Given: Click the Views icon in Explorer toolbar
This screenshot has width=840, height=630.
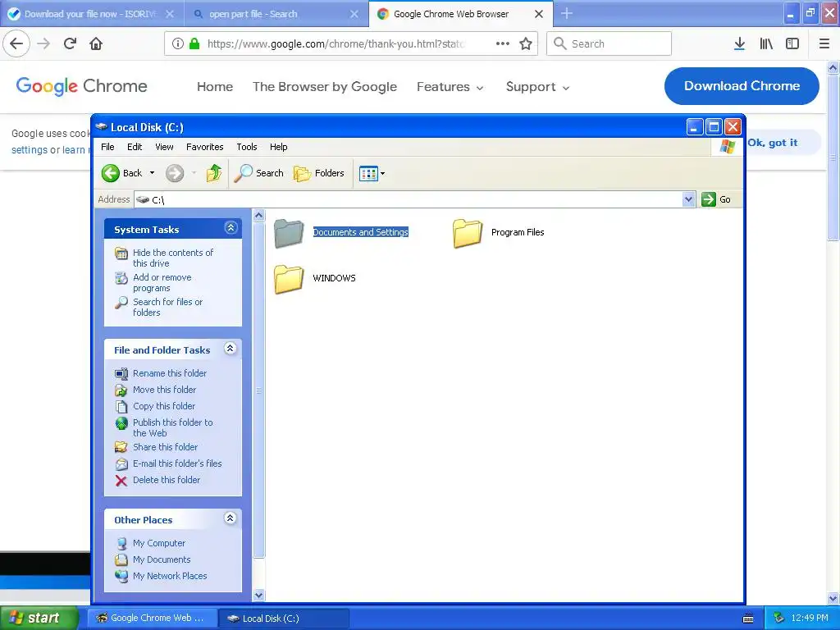Looking at the screenshot, I should 368,174.
